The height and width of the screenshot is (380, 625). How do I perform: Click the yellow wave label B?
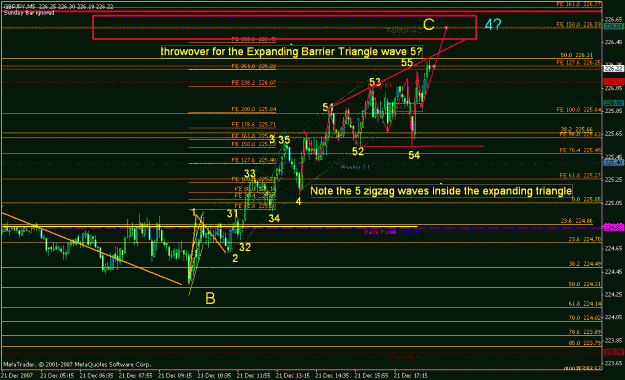(210, 298)
